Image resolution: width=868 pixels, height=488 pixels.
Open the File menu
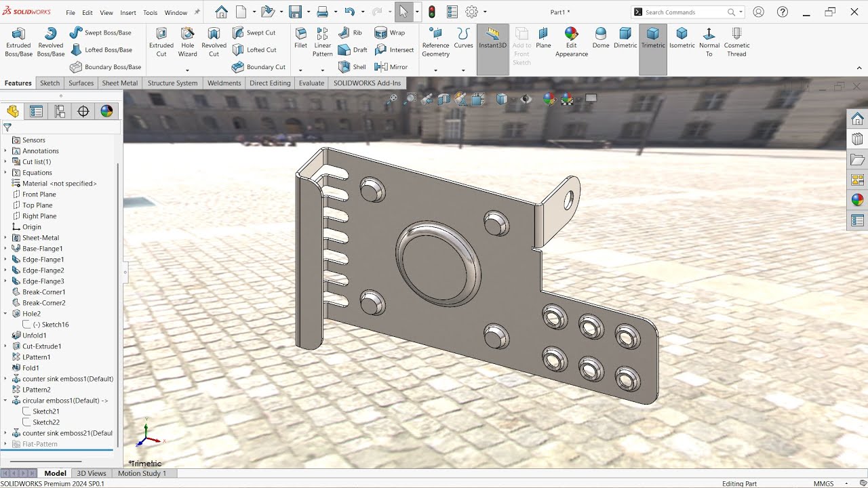coord(71,12)
